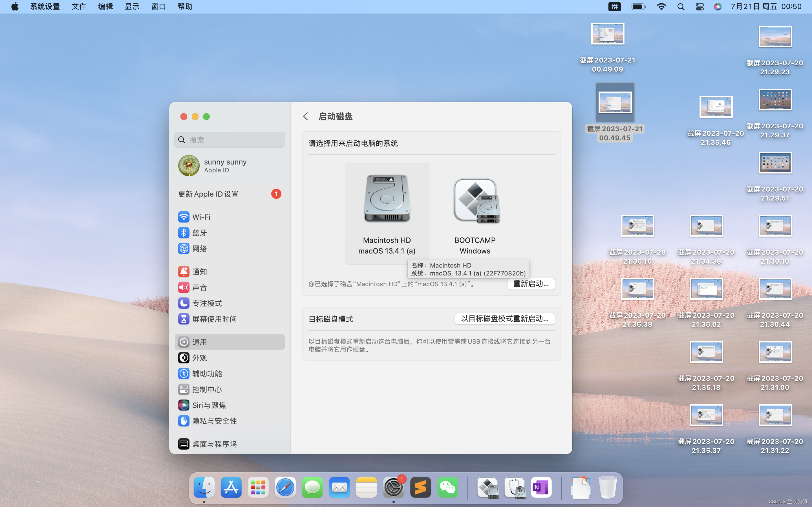Open Control Center in menu bar
812x507 pixels.
pos(700,7)
